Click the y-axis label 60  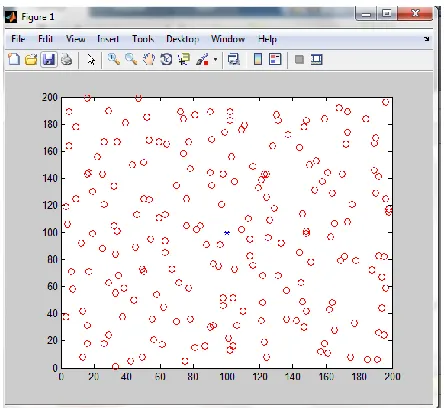[52, 286]
